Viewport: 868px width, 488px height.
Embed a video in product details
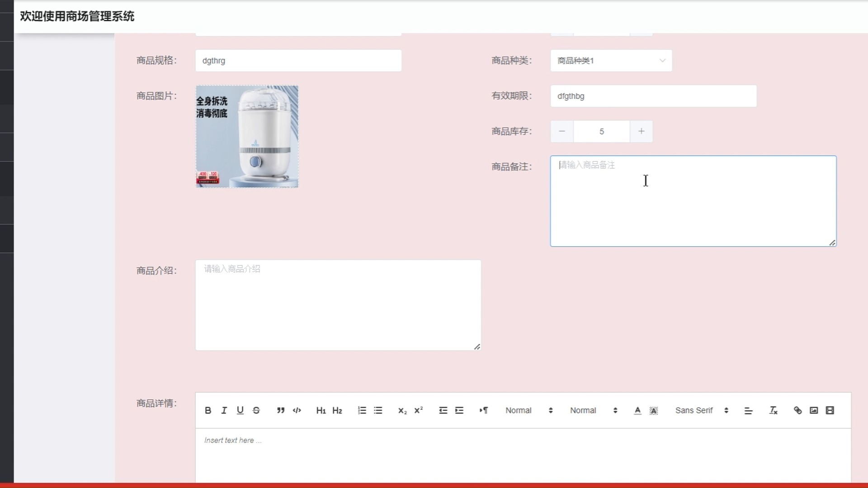click(x=830, y=410)
